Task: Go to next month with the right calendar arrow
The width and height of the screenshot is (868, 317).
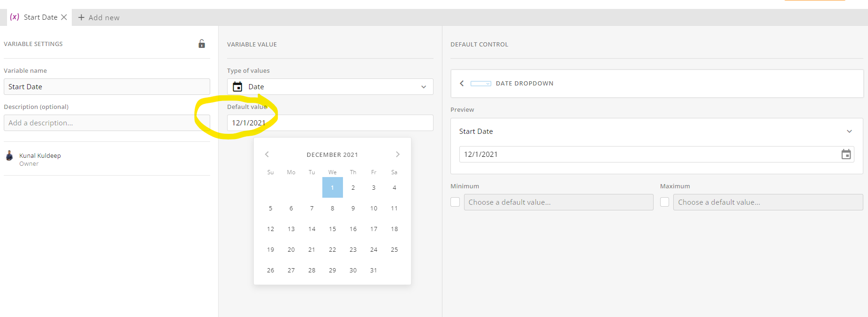Action: tap(397, 154)
